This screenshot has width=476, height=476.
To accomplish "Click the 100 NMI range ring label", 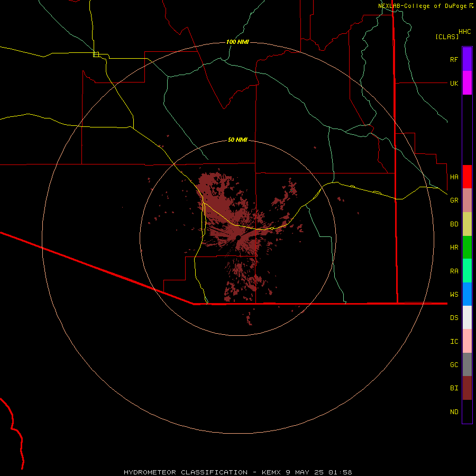I will pos(237,42).
